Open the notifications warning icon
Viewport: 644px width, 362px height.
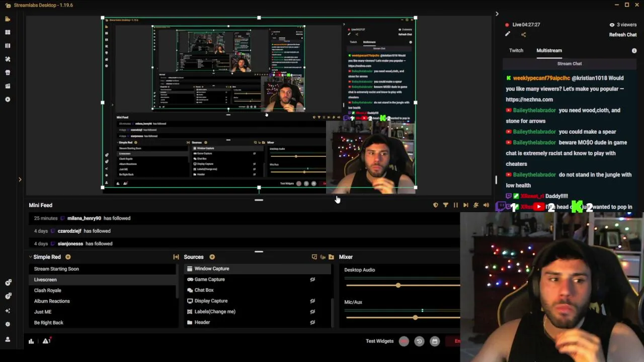(46, 341)
